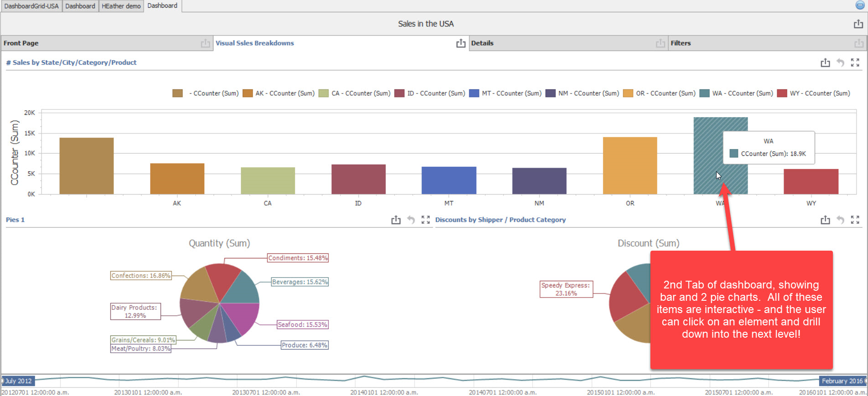The width and height of the screenshot is (868, 396).
Task: Click the Speedy Express pie label
Action: (x=566, y=289)
